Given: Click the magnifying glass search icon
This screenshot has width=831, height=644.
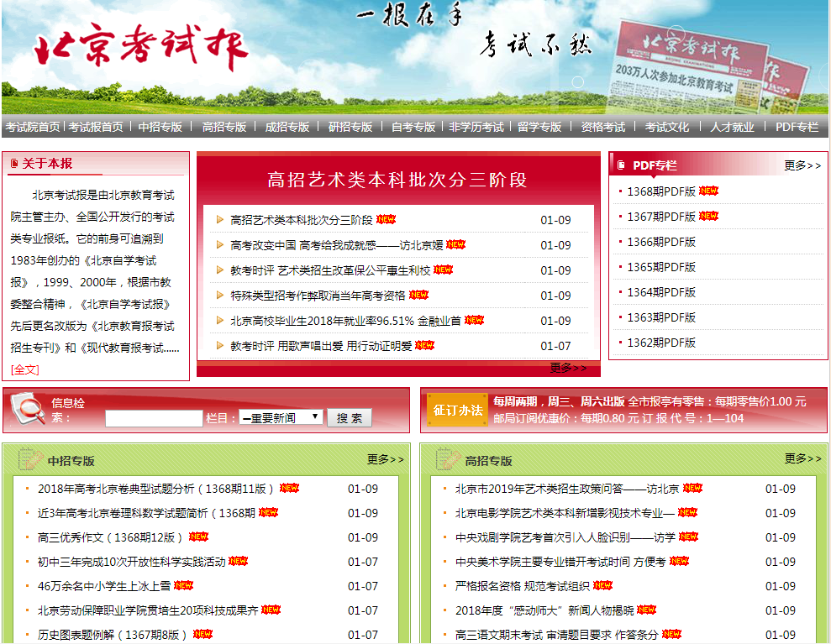Looking at the screenshot, I should tap(29, 409).
